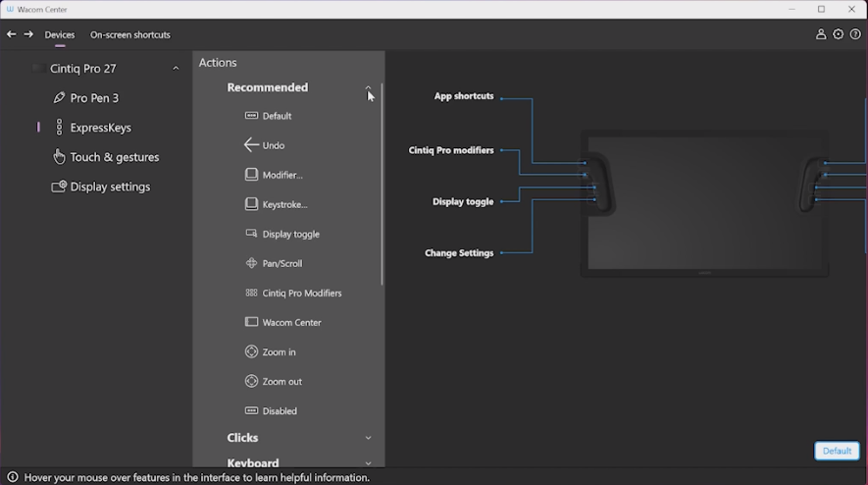Click the Wacom Center title bar logo

10,10
